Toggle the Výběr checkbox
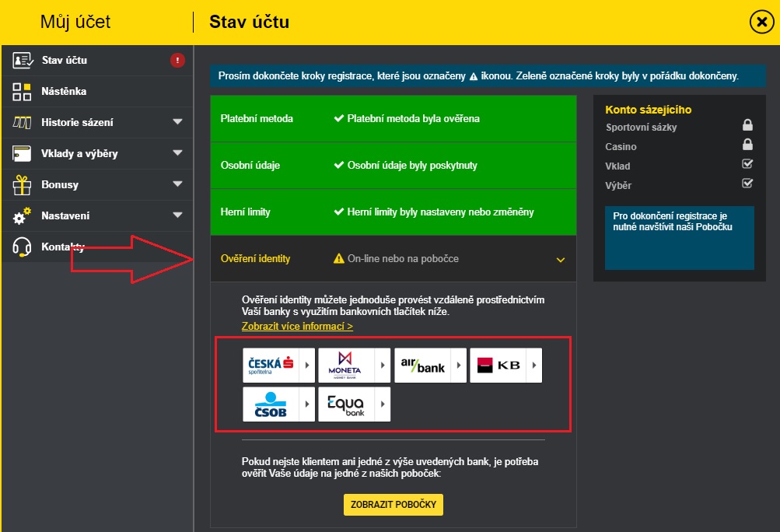This screenshot has width=780, height=532. click(x=747, y=183)
